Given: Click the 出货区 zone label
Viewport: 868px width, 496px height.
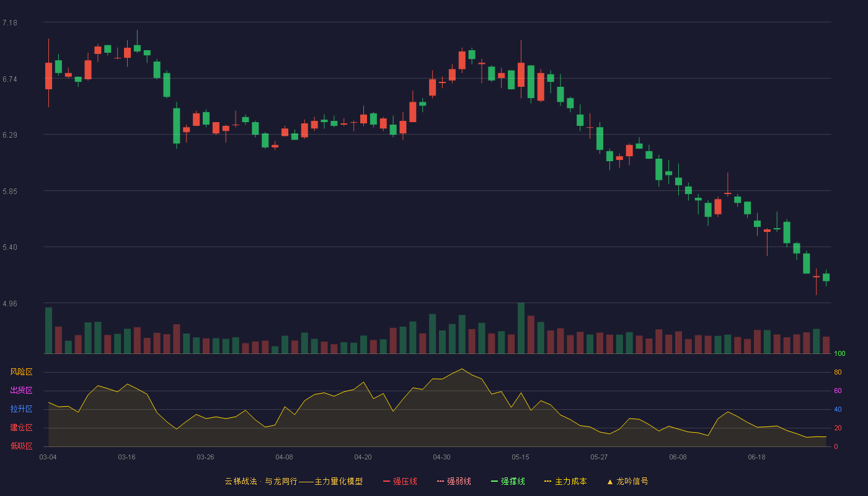Looking at the screenshot, I should [21, 391].
